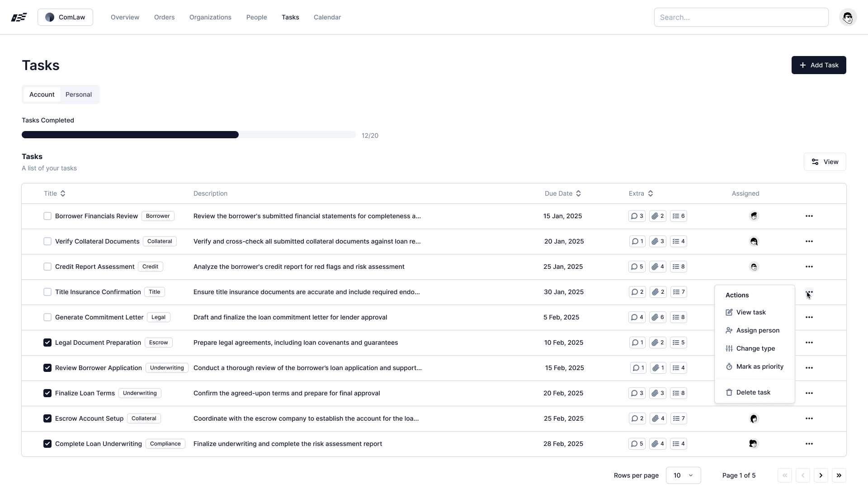Click the Tasks Completed progress bar
This screenshot has height=488, width=868.
coord(189,135)
